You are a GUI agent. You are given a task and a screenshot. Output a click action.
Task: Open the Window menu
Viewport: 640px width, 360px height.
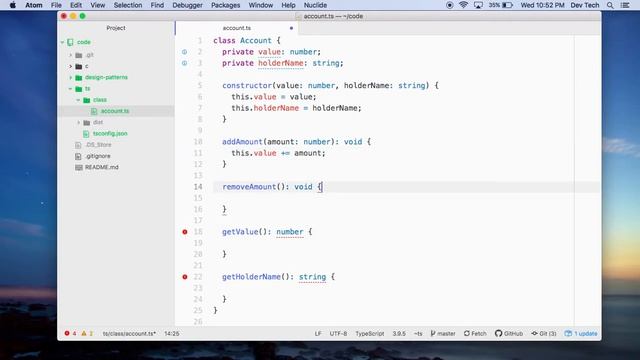coord(260,5)
